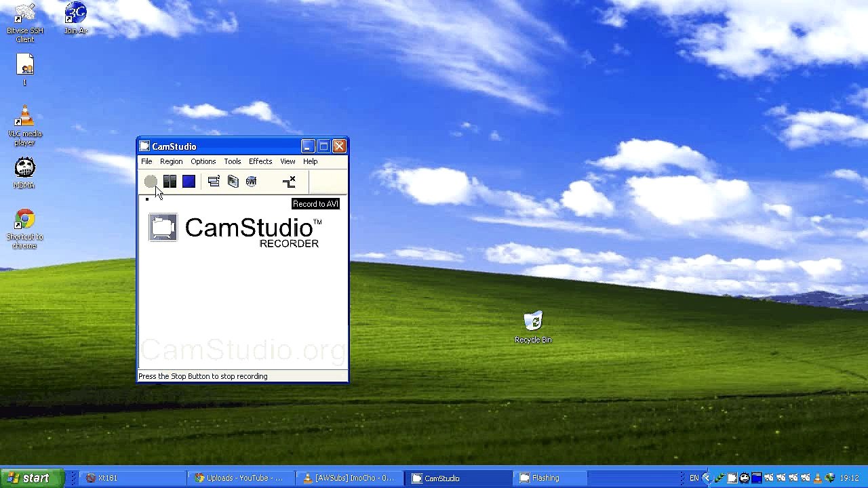Expand hidden tray icons with the arrow button
This screenshot has height=488, width=868.
tap(707, 478)
